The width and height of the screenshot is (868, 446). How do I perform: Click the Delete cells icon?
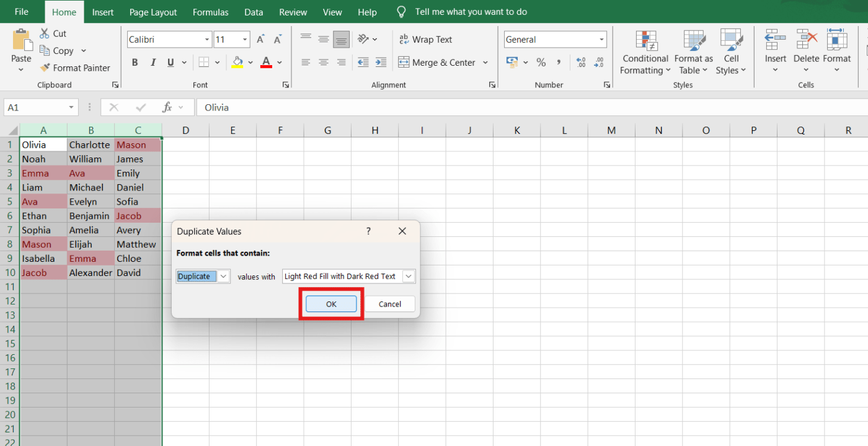(807, 41)
